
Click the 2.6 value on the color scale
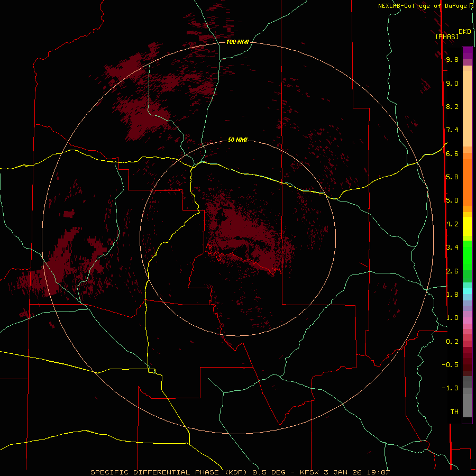(x=452, y=271)
